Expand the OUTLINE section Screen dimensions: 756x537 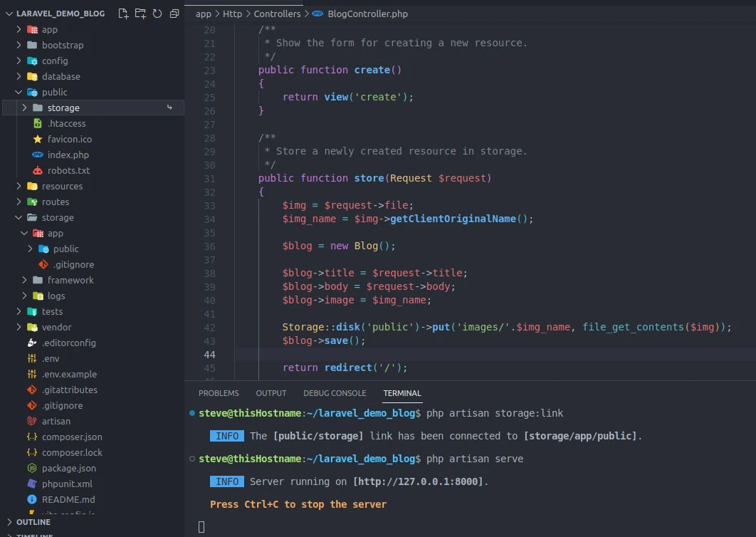coord(25,521)
